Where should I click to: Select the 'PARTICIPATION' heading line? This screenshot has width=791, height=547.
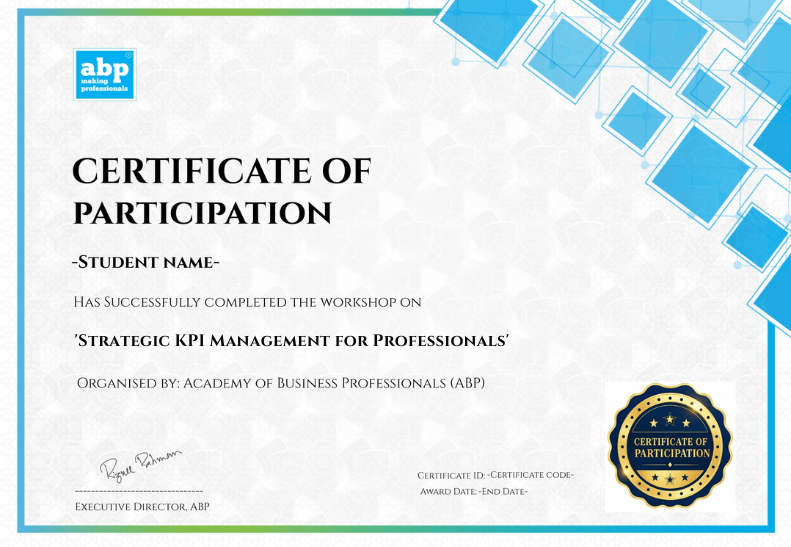tap(203, 213)
